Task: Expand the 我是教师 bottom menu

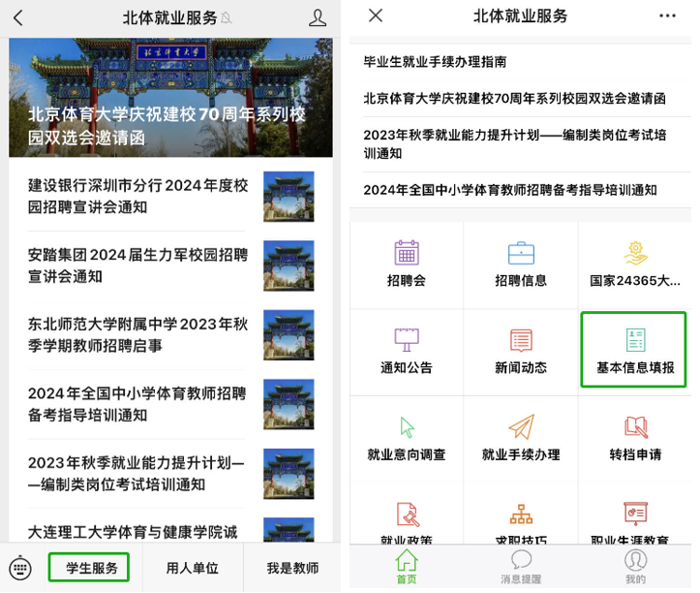Action: (292, 568)
